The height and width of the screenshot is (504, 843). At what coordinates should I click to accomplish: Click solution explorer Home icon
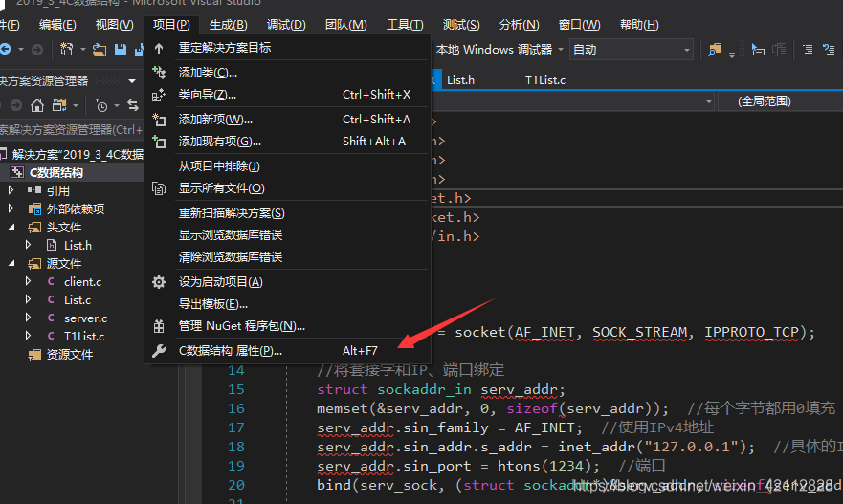pos(37,105)
